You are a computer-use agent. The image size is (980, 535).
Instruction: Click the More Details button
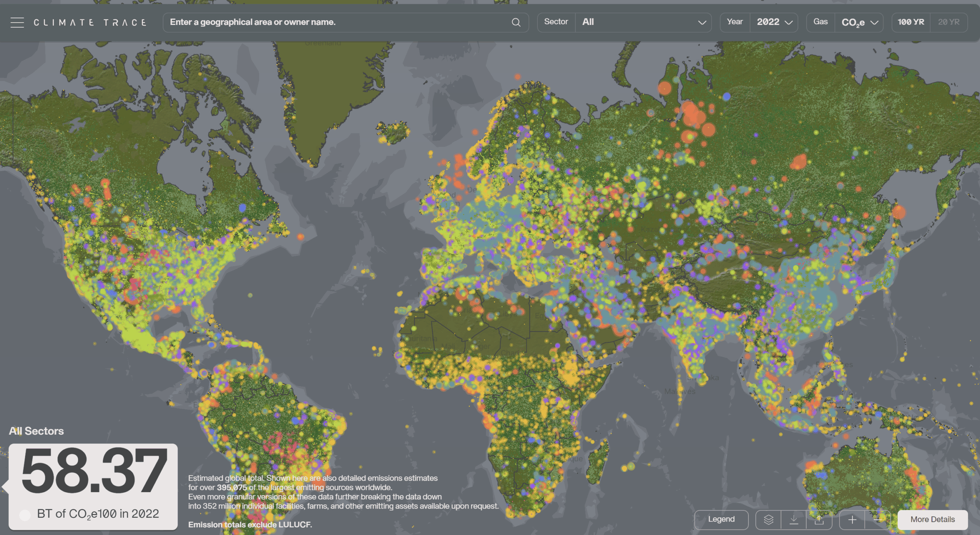point(932,519)
